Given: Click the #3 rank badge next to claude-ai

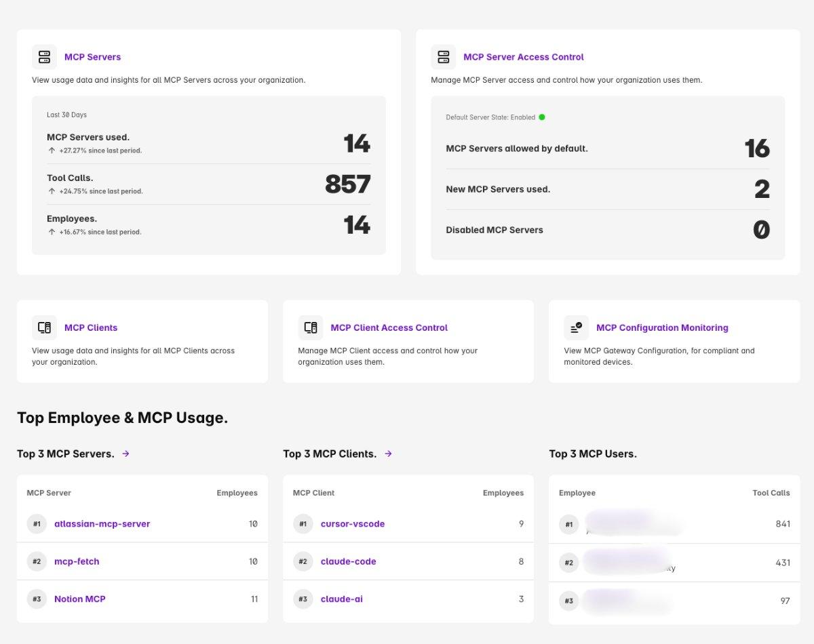Looking at the screenshot, I should pos(303,599).
